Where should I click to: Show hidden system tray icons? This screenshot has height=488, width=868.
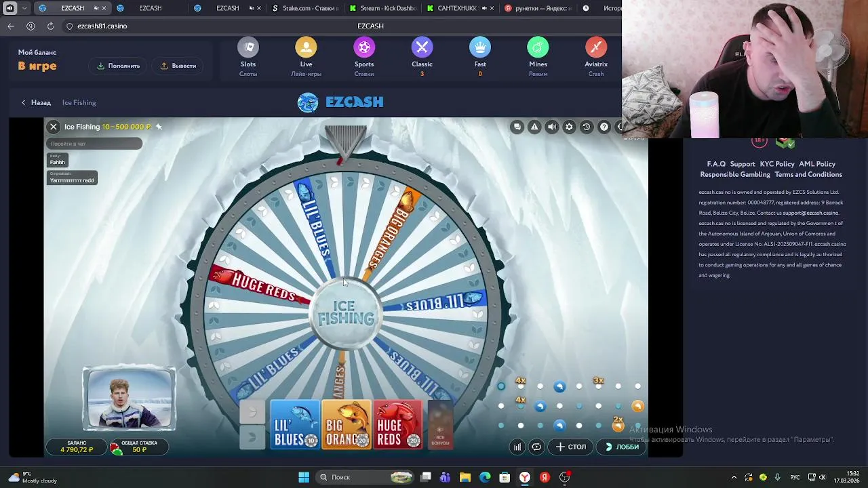point(734,477)
